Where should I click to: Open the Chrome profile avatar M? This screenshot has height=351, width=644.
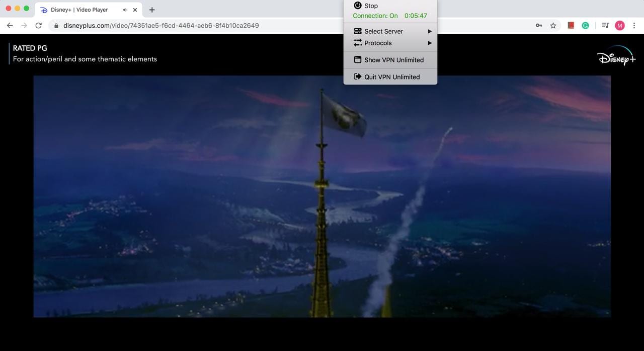620,25
